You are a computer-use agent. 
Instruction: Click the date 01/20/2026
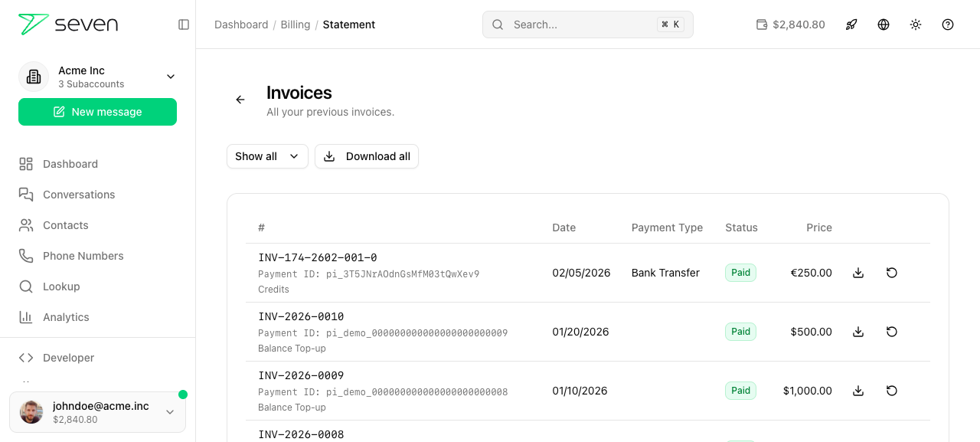point(581,332)
